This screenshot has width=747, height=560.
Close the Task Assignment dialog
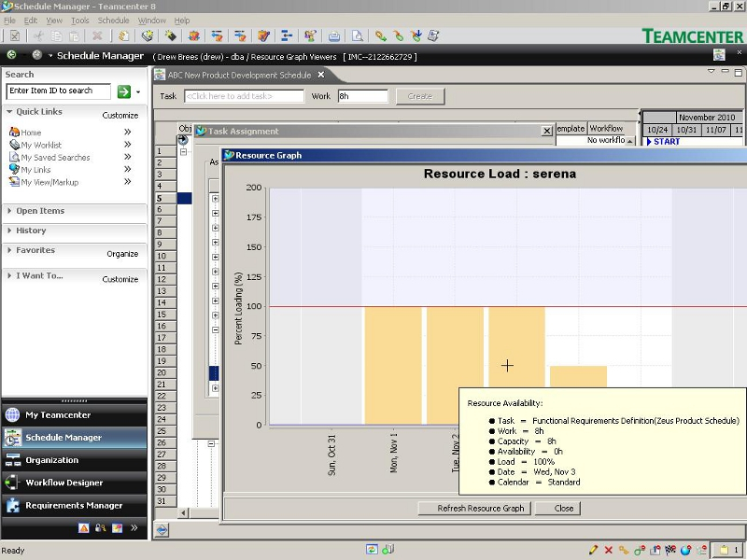[547, 131]
